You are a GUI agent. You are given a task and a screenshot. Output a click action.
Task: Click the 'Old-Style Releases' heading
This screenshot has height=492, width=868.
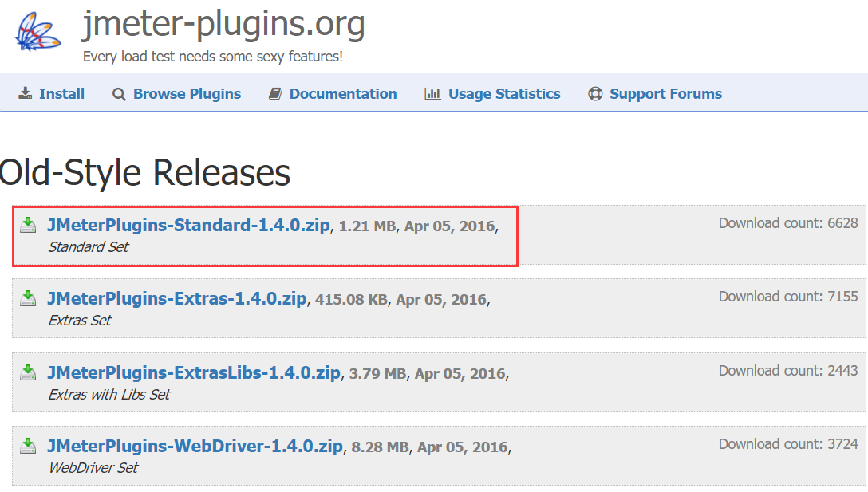coord(144,173)
